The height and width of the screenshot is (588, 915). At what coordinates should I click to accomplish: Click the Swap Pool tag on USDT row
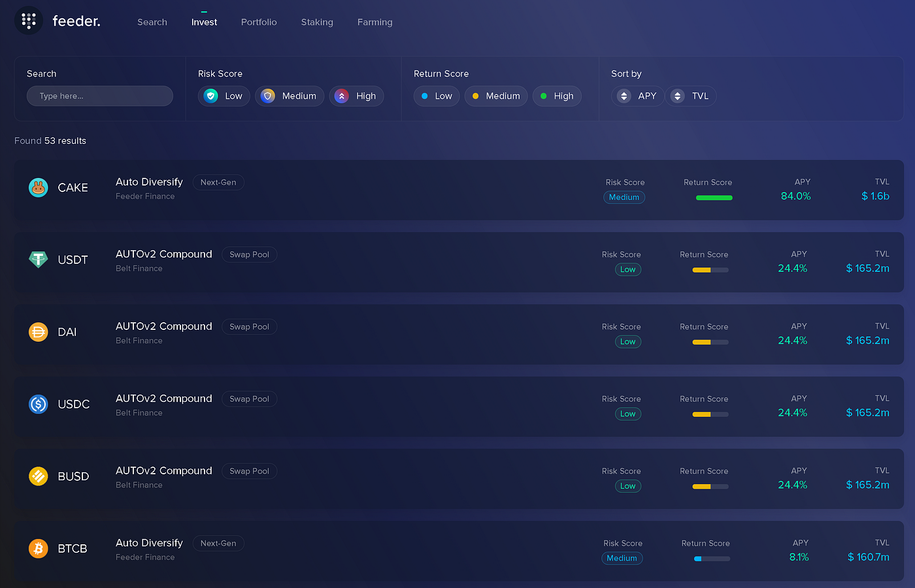click(249, 255)
